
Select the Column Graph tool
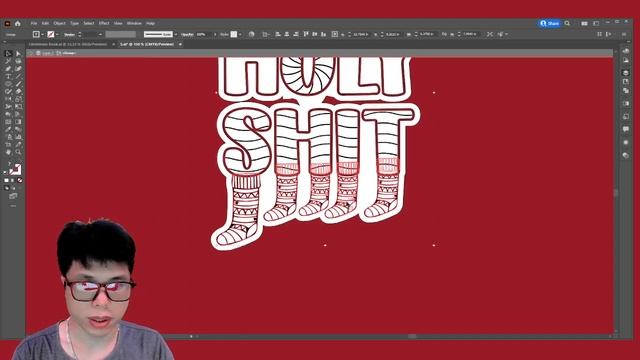click(18, 137)
